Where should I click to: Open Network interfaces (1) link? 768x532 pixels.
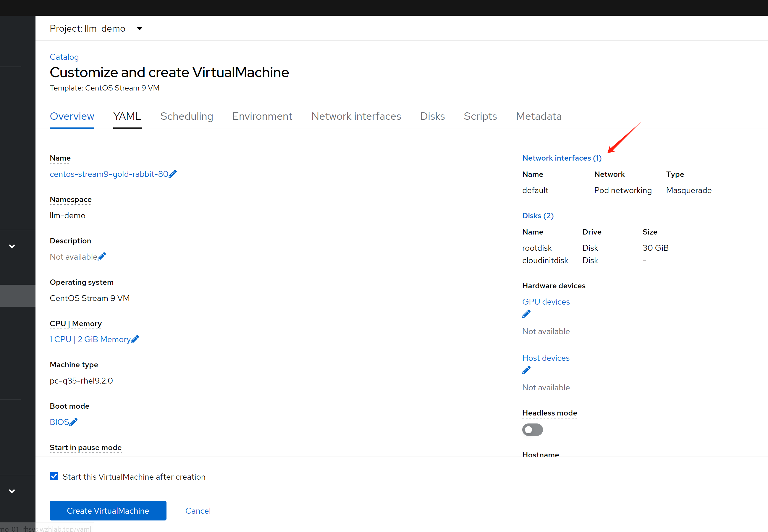pos(562,158)
